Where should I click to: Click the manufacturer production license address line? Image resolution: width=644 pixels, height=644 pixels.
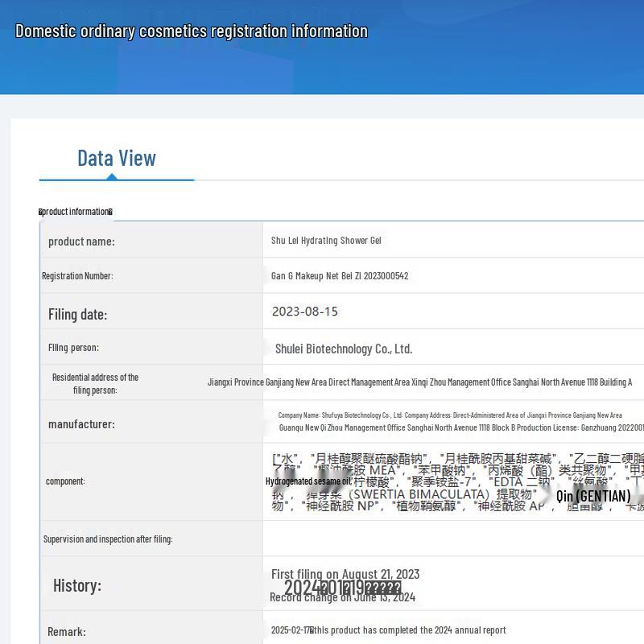(460, 428)
